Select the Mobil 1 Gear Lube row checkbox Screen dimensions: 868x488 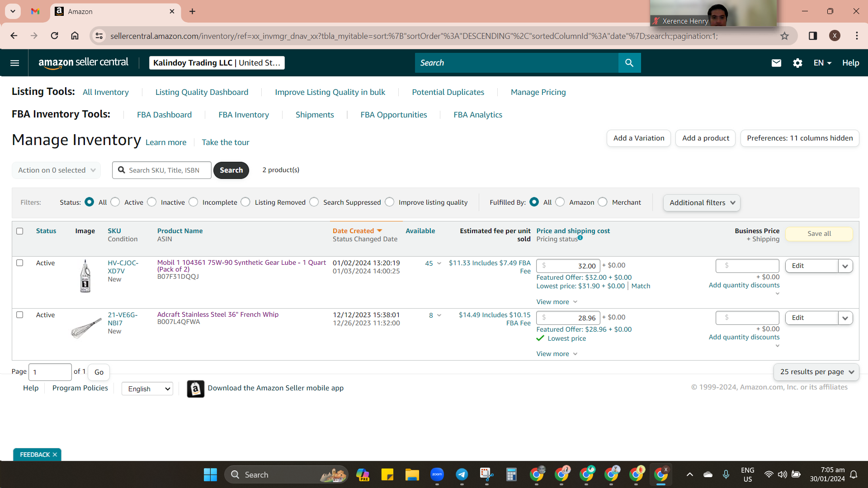(x=19, y=263)
